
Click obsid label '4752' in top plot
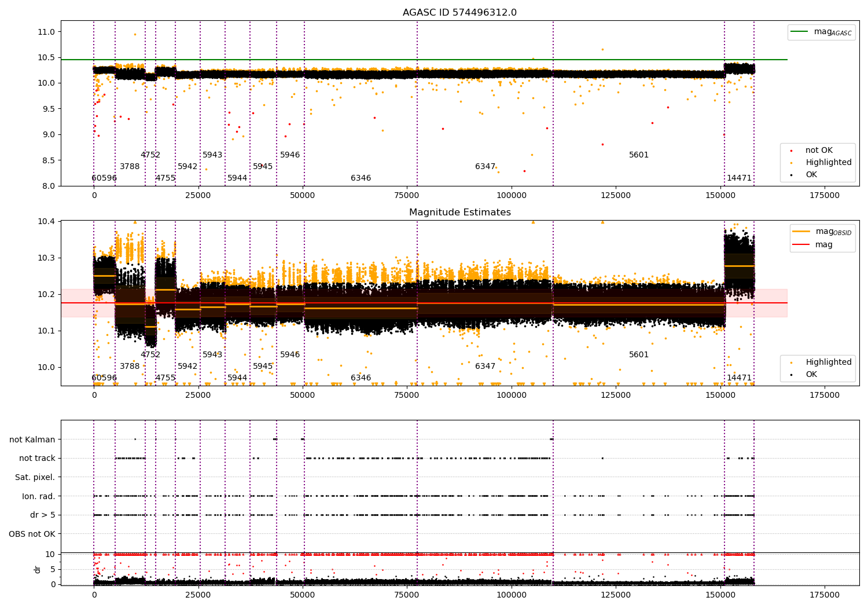click(150, 155)
